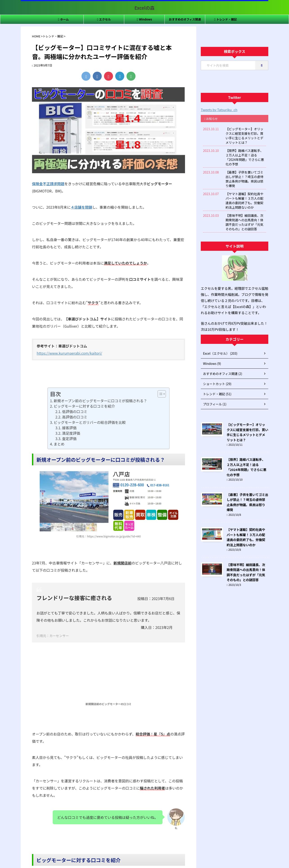Expand the トレンド・雑記 (51) category
The width and height of the screenshot is (289, 868).
tap(234, 394)
